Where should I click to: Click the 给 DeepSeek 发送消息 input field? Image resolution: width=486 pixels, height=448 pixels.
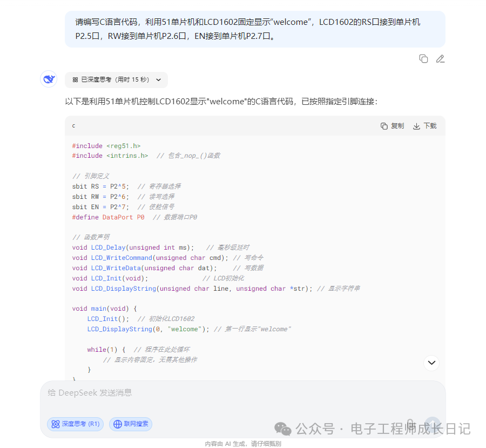[x=162, y=392]
